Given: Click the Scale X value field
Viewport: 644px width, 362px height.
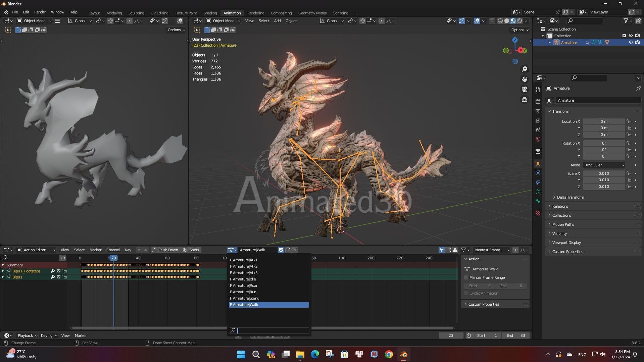Looking at the screenshot, I should pos(604,173).
